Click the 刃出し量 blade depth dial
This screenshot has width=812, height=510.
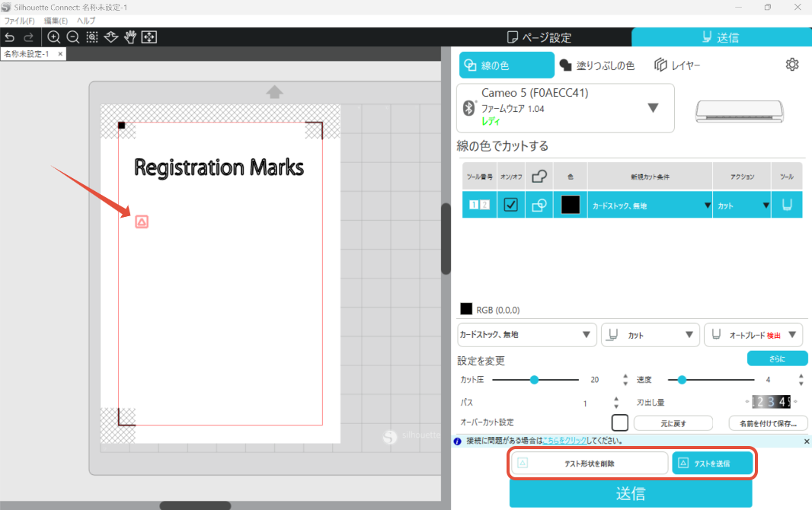(771, 401)
